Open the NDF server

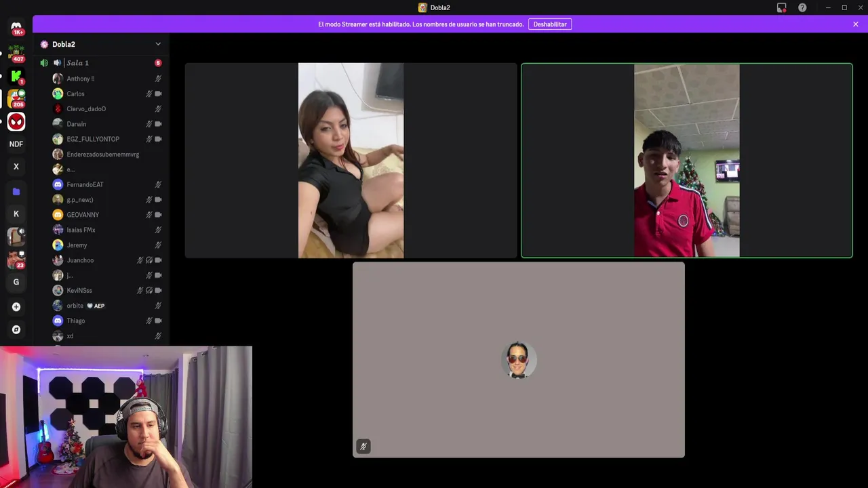pyautogui.click(x=16, y=144)
